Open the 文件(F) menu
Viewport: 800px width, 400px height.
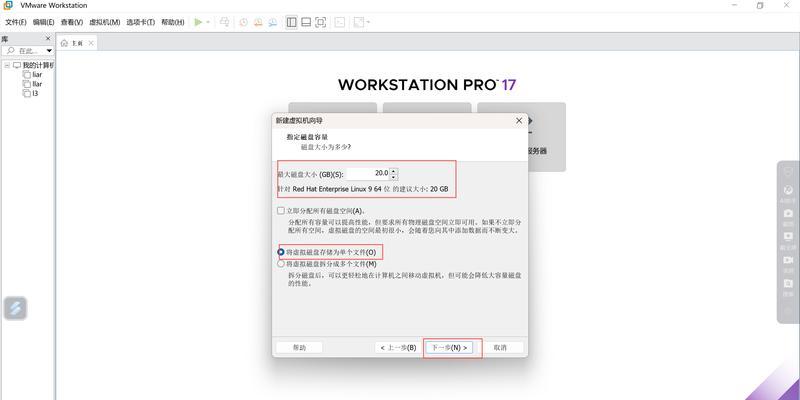point(15,22)
